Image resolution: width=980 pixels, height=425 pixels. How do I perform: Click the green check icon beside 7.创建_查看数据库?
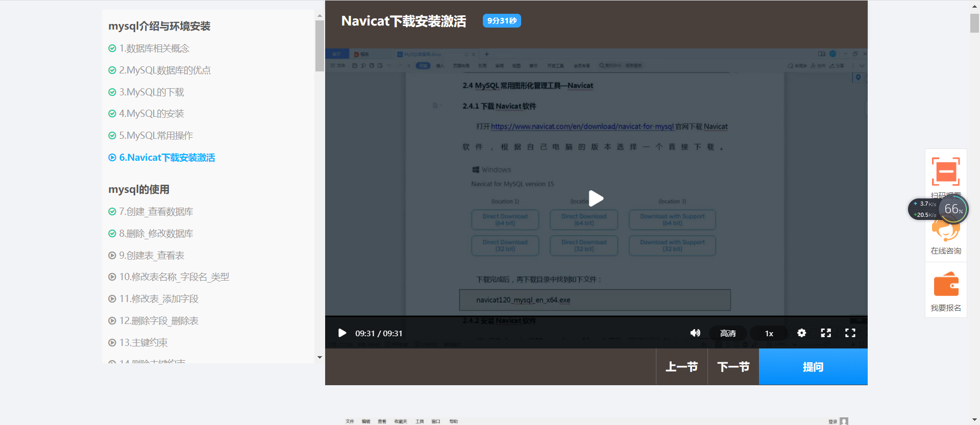tap(112, 212)
